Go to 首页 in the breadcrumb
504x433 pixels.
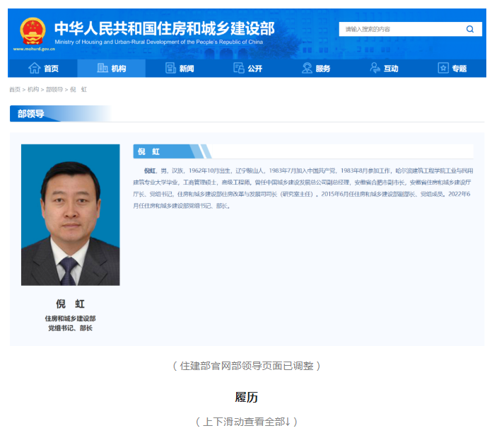14,90
